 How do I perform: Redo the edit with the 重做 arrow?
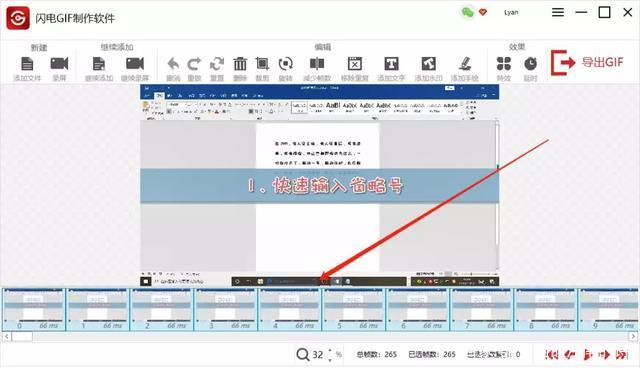pos(194,64)
